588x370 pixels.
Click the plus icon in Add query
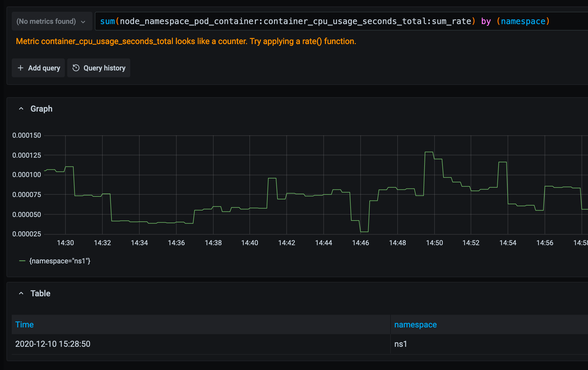pos(21,68)
